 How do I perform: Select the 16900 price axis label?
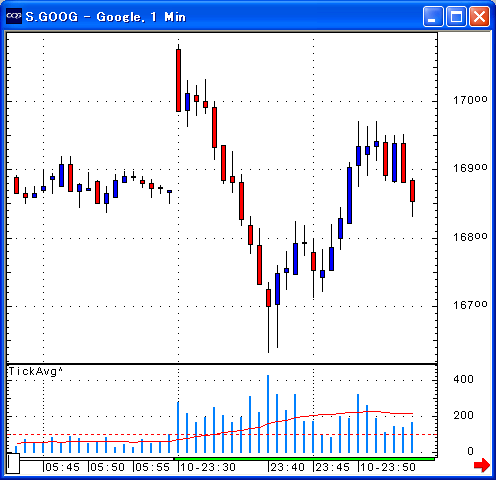pyautogui.click(x=470, y=168)
